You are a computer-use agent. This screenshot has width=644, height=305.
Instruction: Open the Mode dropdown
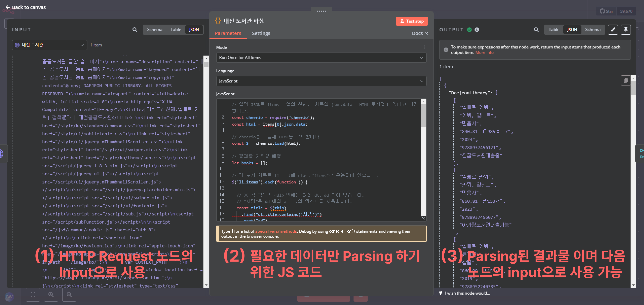coord(321,57)
